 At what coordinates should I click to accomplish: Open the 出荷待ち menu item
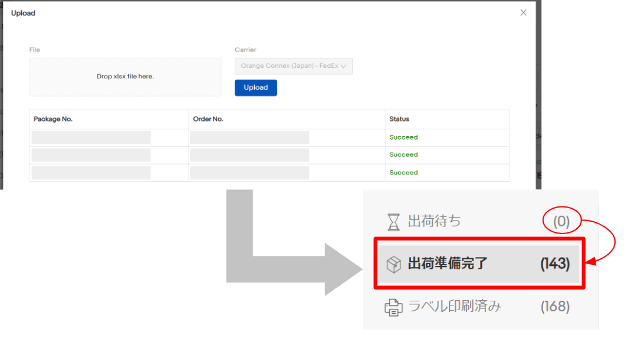(435, 222)
